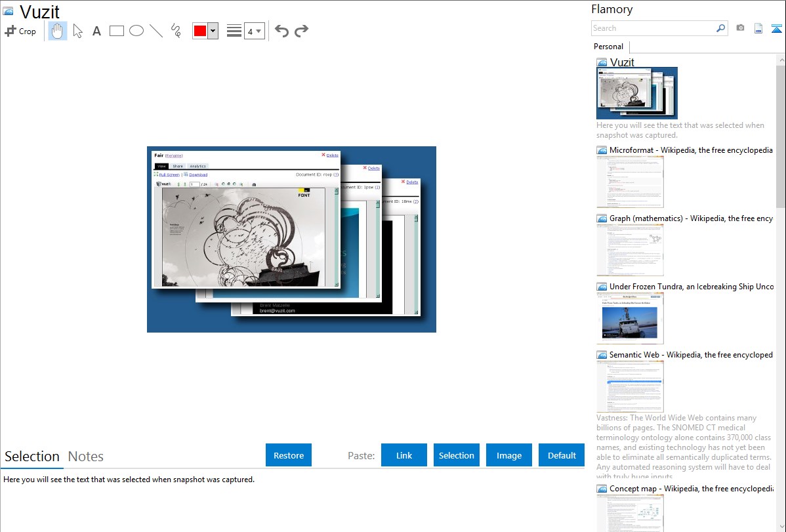Click the Paste Selection button

click(x=457, y=455)
